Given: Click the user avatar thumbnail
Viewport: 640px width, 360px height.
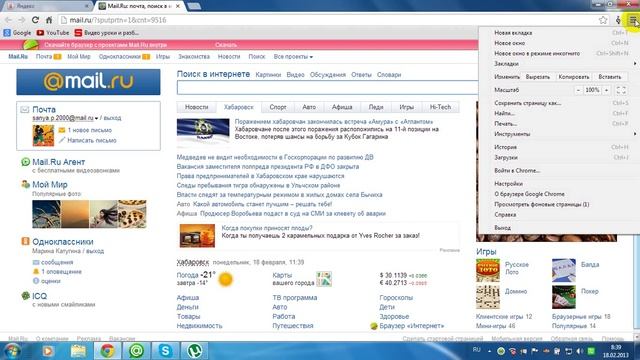Looking at the screenshot, I should click(x=43, y=136).
